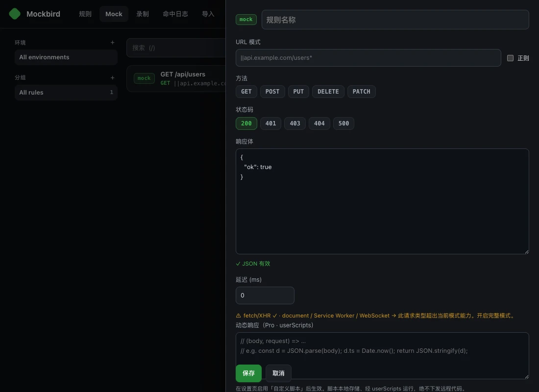Select the DELETE method chip
The height and width of the screenshot is (392, 539).
328,92
